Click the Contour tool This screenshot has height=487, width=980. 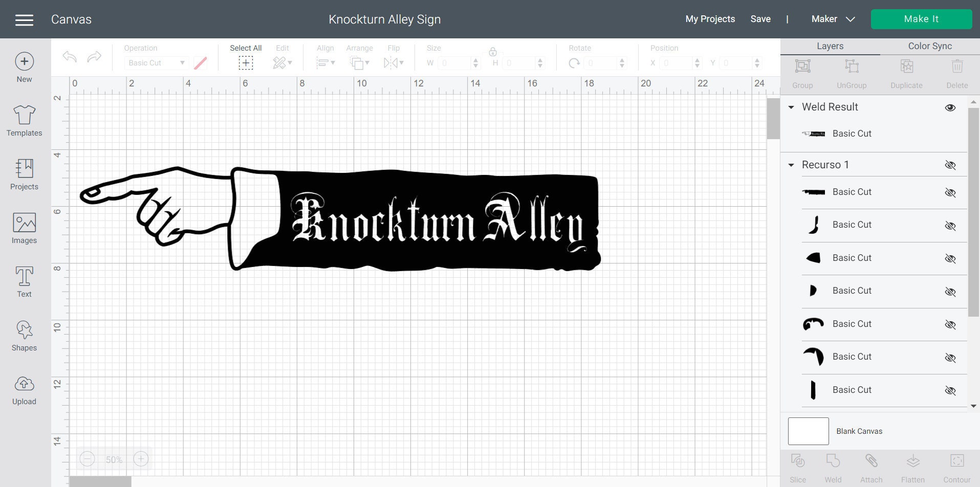click(x=956, y=466)
